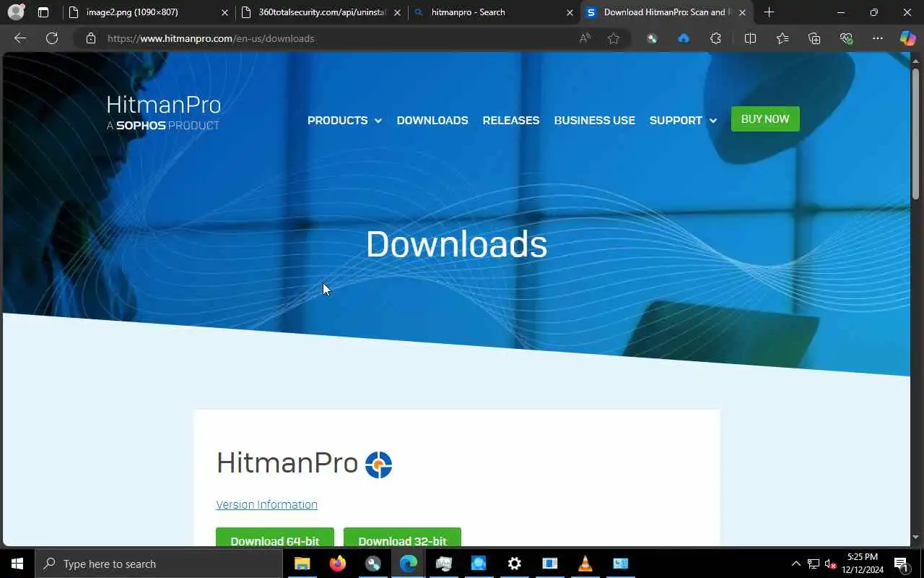Launch VLC media player from the taskbar
Screen dimensions: 924x578
tap(585, 564)
